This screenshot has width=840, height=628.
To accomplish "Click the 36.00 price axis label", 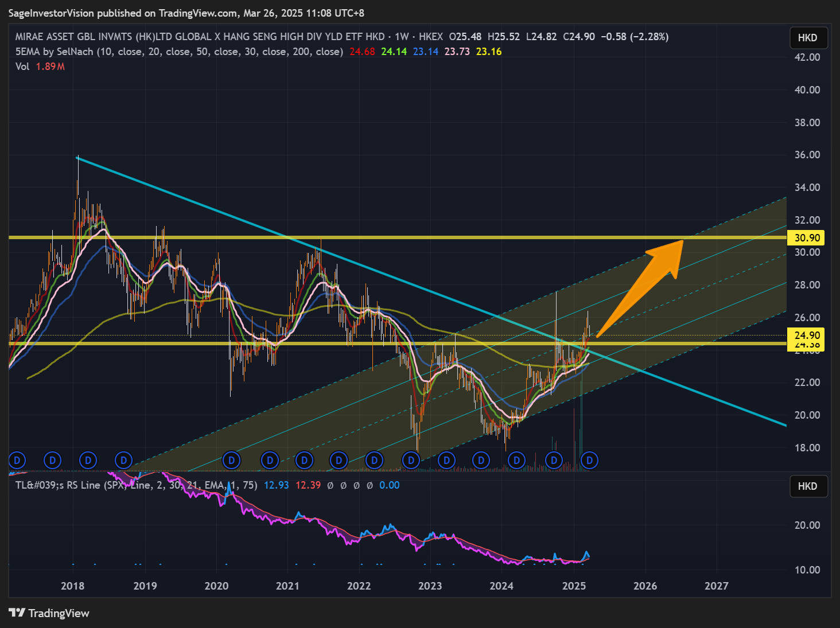I will [x=807, y=155].
